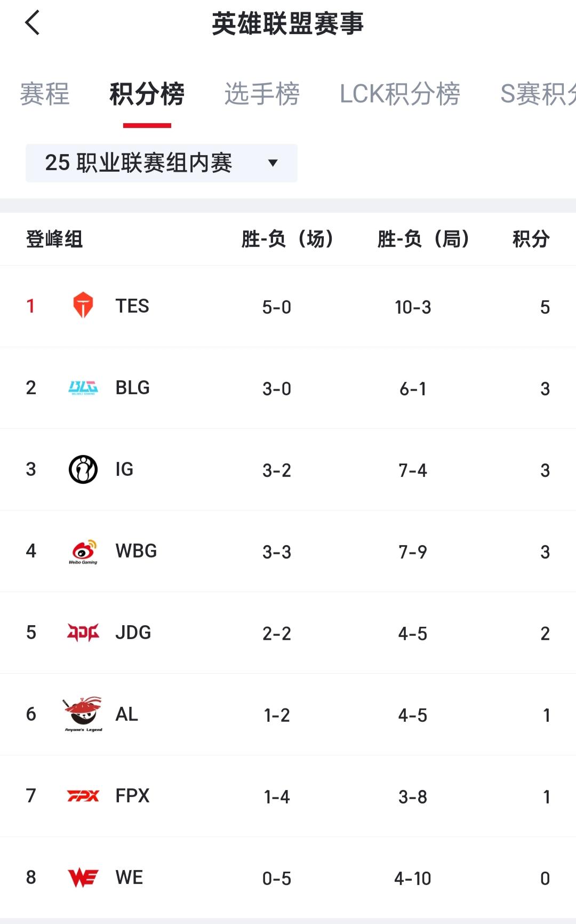Click the Anyone's Legend panda logo
The height and width of the screenshot is (924, 576).
pos(83,714)
